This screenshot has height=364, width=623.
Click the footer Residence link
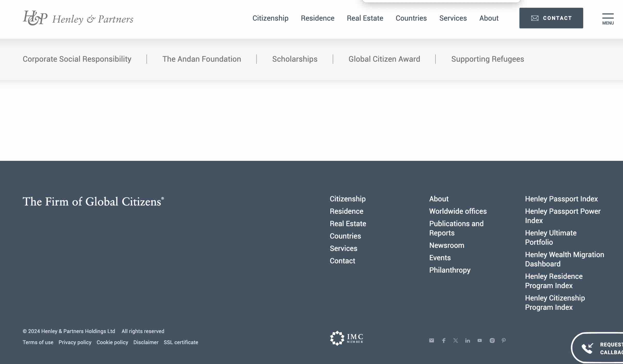(x=347, y=211)
